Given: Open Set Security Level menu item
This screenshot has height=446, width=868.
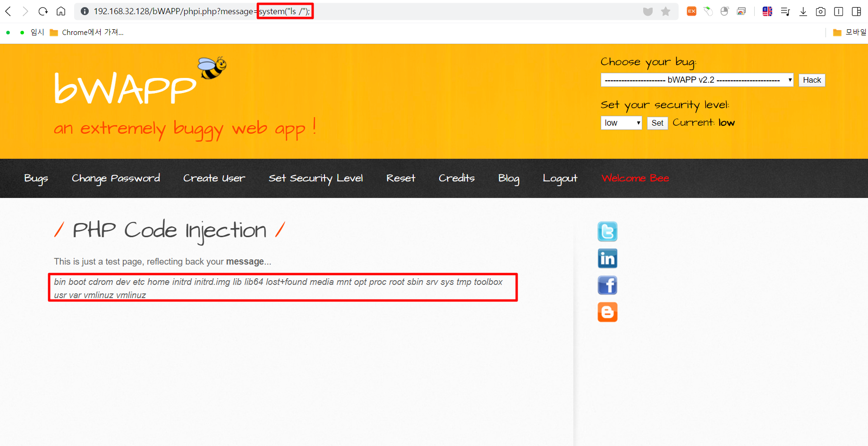Looking at the screenshot, I should [315, 178].
